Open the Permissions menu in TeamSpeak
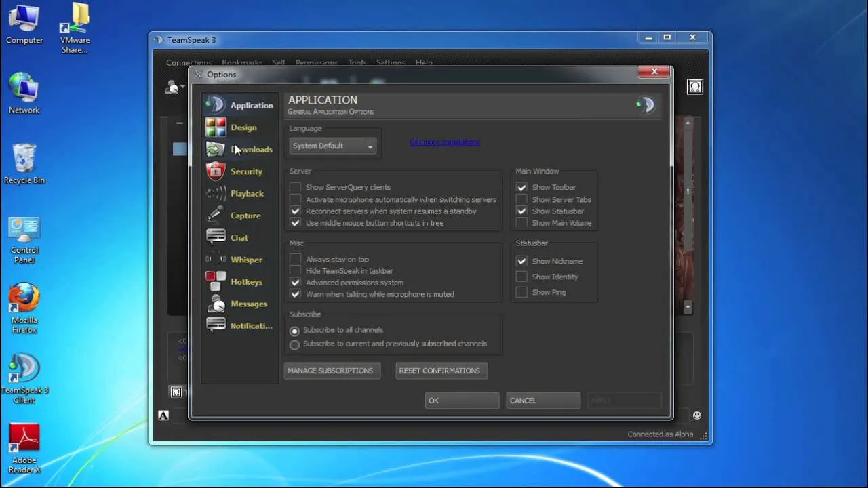Viewport: 868px width, 488px height. point(316,62)
